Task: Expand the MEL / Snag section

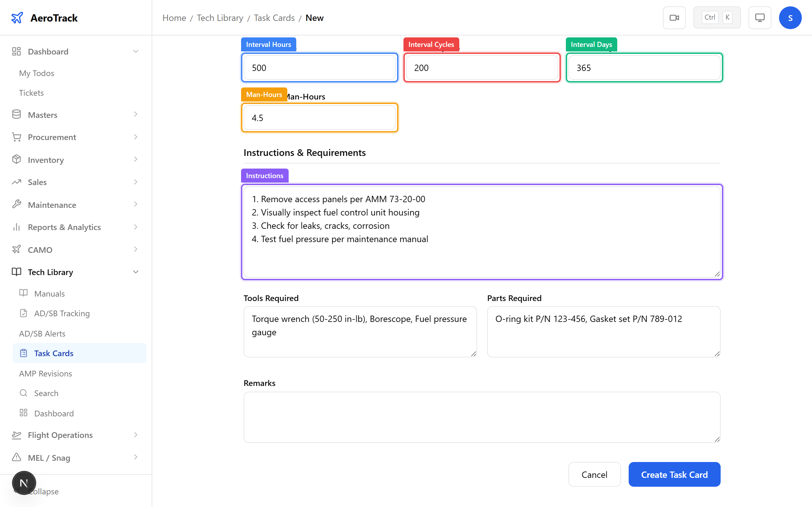Action: [x=48, y=458]
